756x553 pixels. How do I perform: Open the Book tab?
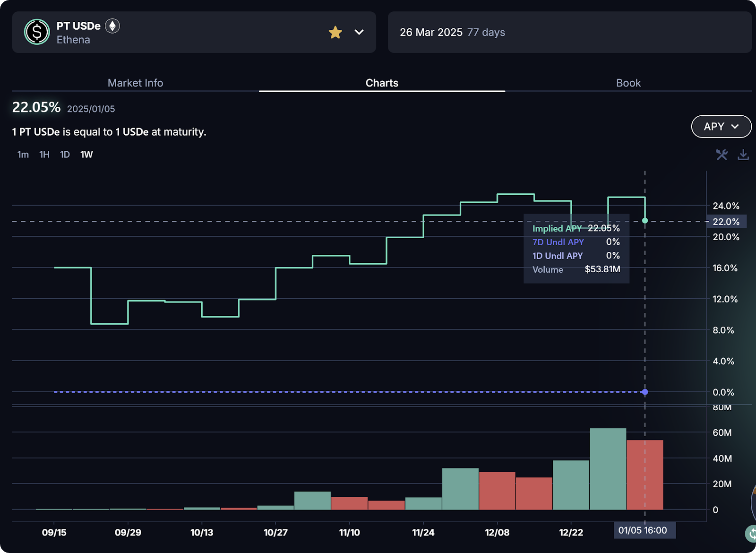(x=628, y=83)
